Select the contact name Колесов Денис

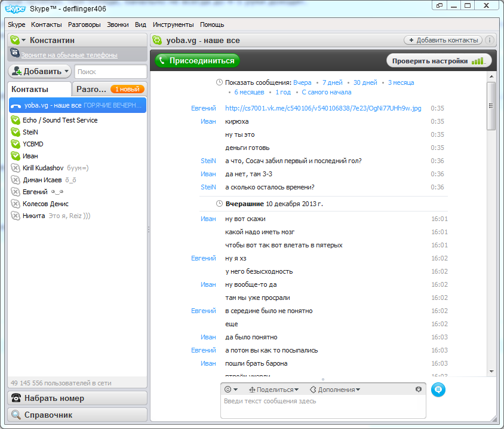45,204
